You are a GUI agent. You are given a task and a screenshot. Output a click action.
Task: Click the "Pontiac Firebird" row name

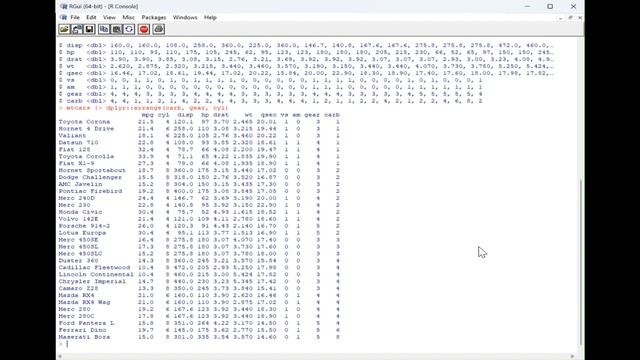(90, 191)
